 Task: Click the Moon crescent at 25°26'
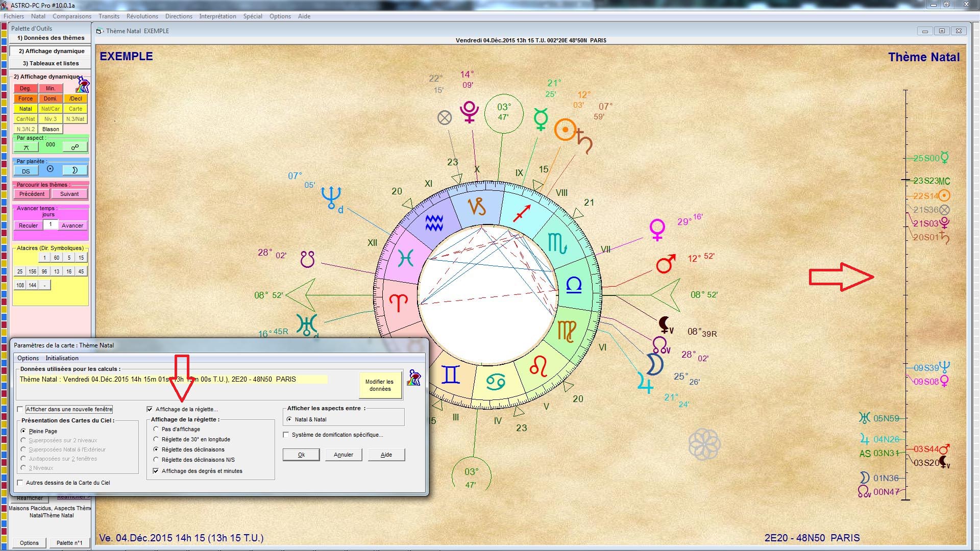pyautogui.click(x=654, y=364)
